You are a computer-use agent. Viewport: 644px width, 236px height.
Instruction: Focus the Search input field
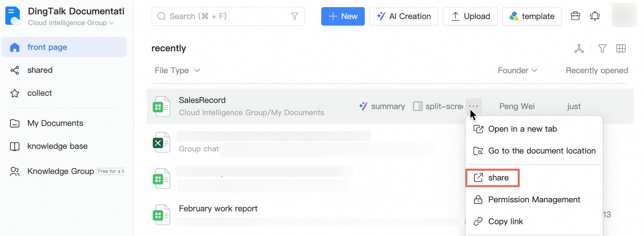[228, 16]
